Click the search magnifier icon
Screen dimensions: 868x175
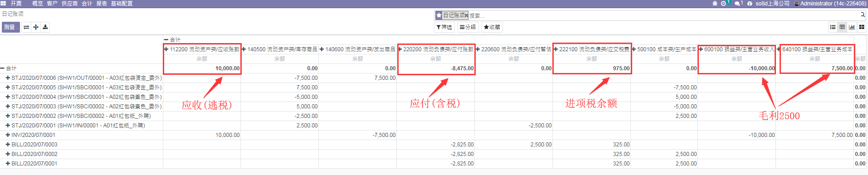(863, 15)
